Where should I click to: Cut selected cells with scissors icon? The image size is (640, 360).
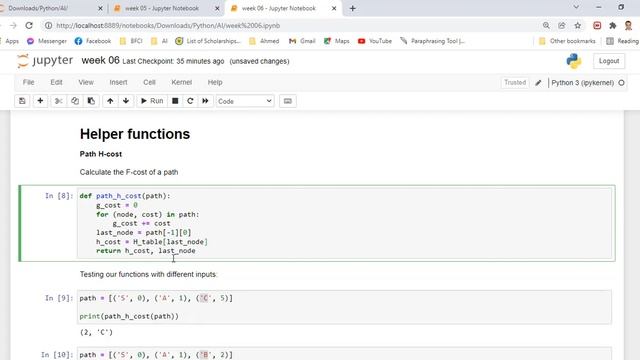(x=59, y=101)
